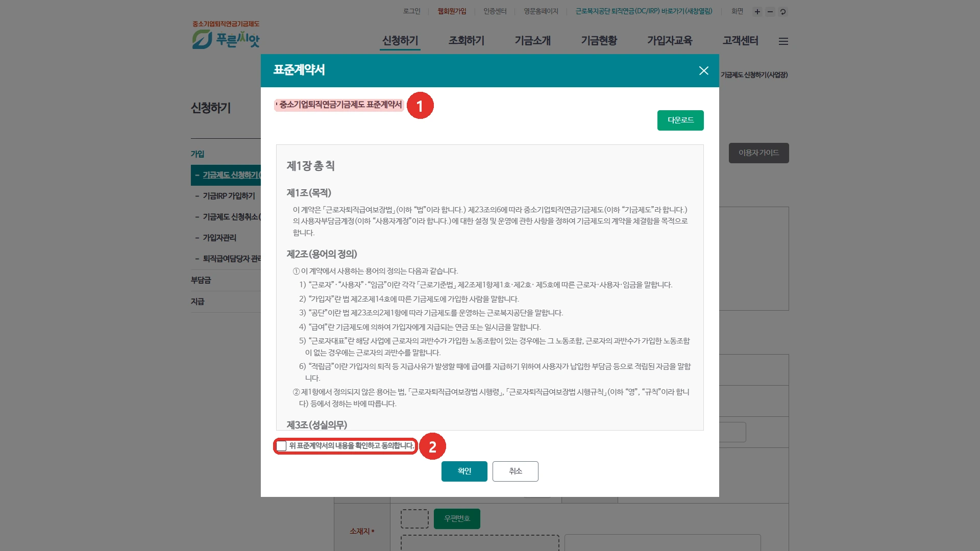Open the 고객센터 menu
The width and height of the screenshot is (980, 551).
pyautogui.click(x=741, y=41)
